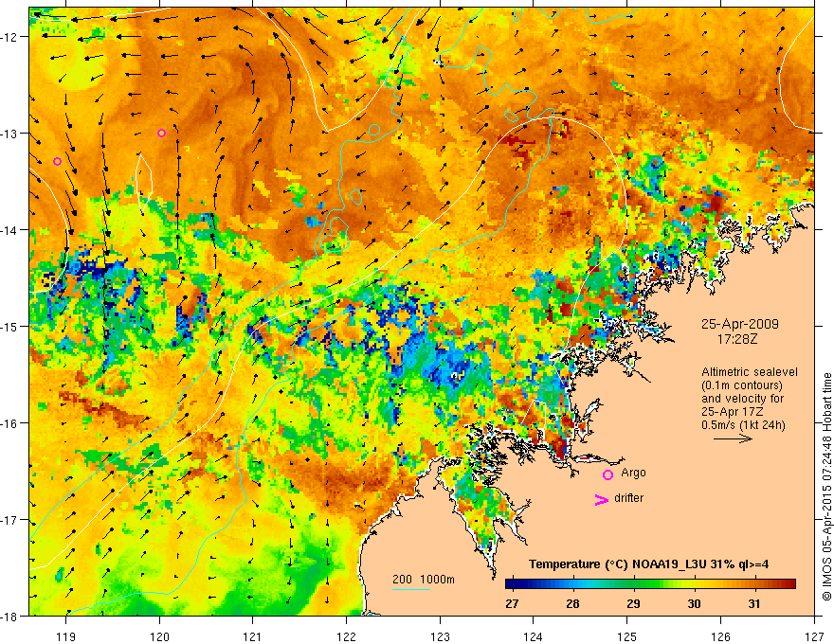Click the magenta Argo circle in legend
The image size is (834, 644).
[607, 474]
